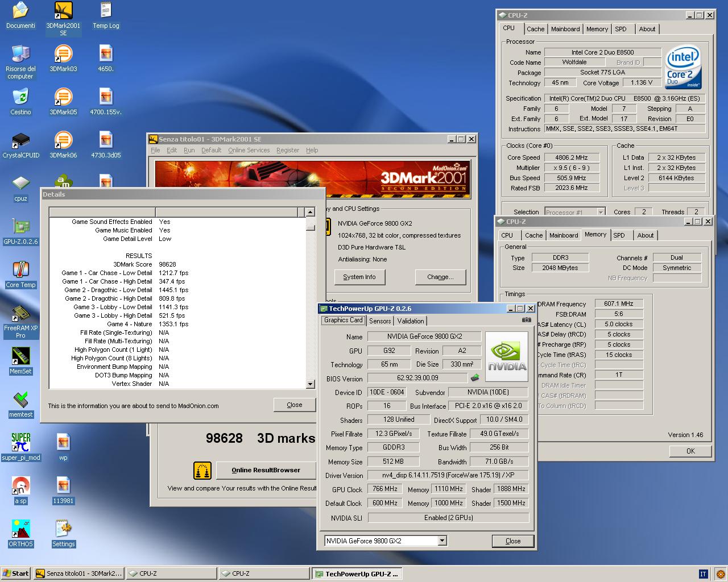Viewport: 728px width, 582px height.
Task: Open Settings desktop file icon
Action: tap(63, 533)
